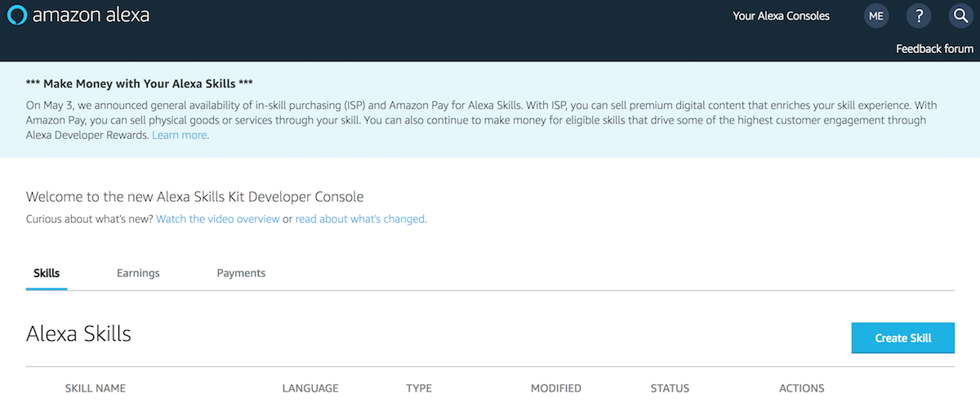980x407 pixels.
Task: Sort by MODIFIED column header
Action: click(556, 388)
